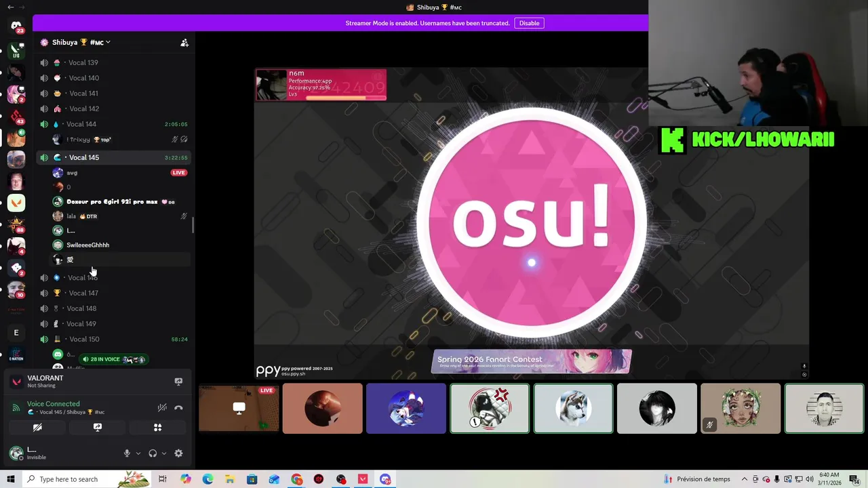Screen dimensions: 868x488
Task: Open own profile avatar showing Invisible status
Action: 16,453
